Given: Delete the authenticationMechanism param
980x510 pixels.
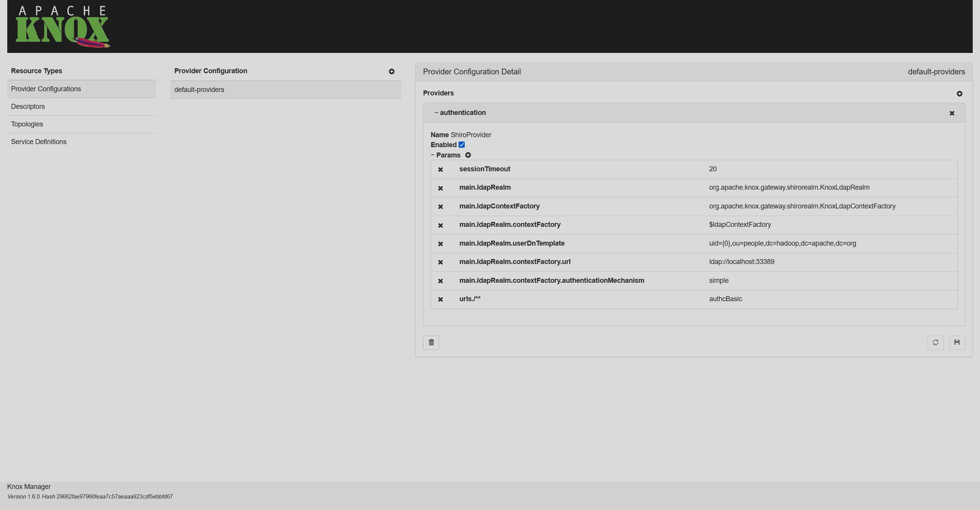Looking at the screenshot, I should pos(440,281).
